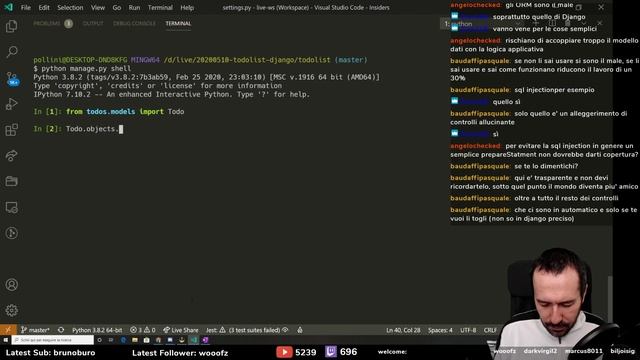640x360 pixels.
Task: Open the Edit menu
Action: [x=44, y=7]
